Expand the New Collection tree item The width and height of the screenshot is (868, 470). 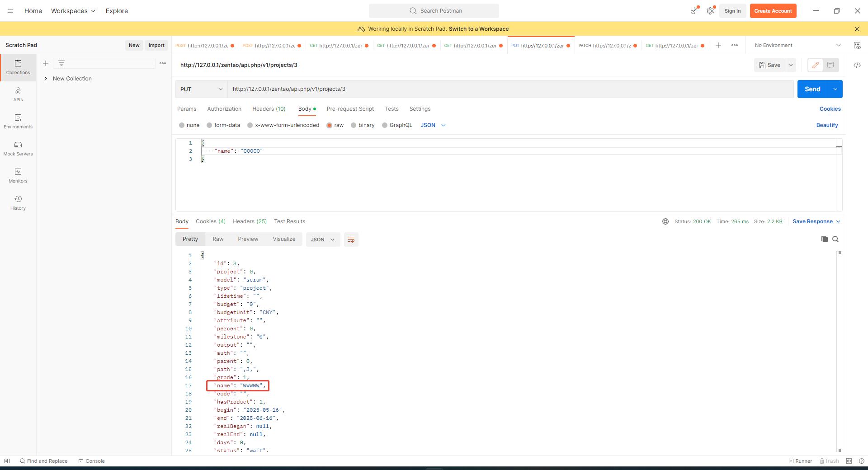coord(46,79)
